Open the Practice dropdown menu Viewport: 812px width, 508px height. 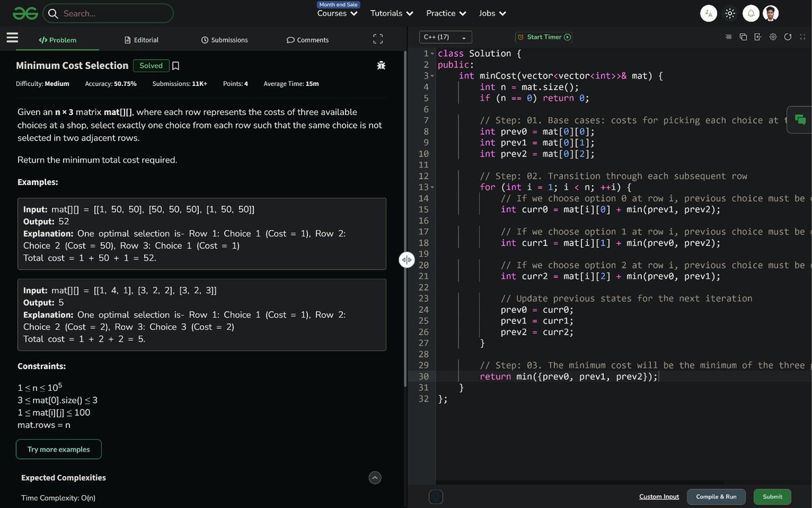point(447,13)
